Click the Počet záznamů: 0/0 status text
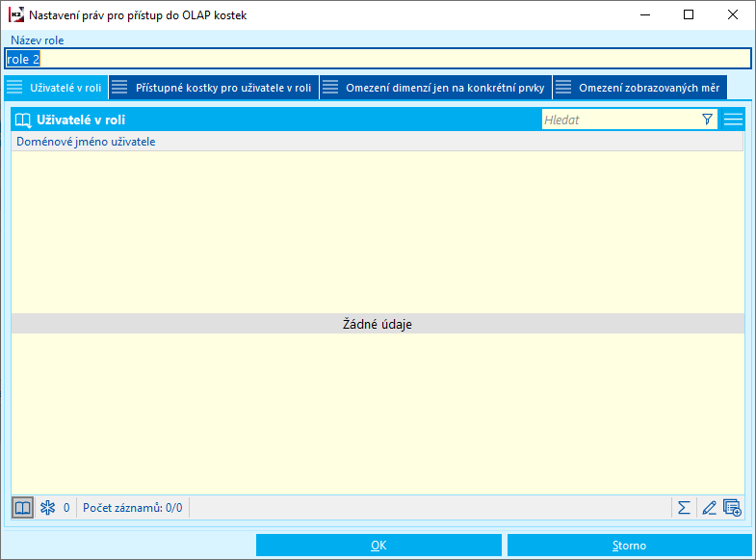 click(x=133, y=508)
